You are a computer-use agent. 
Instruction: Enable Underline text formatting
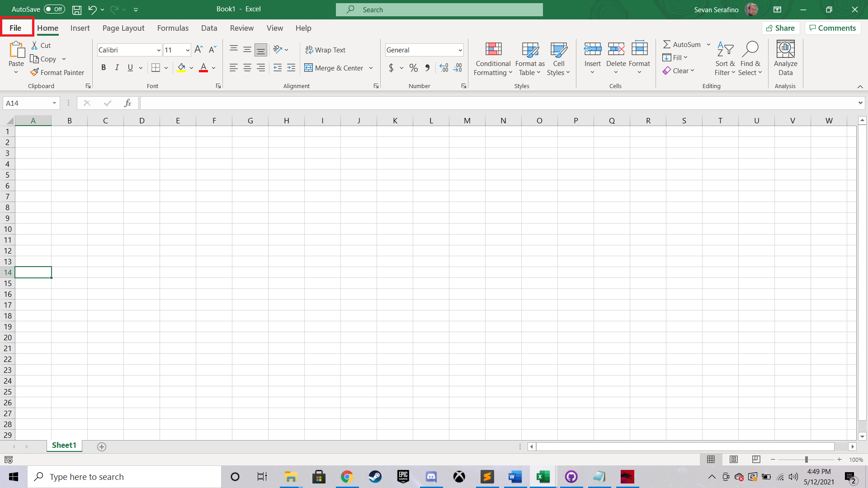click(x=130, y=67)
